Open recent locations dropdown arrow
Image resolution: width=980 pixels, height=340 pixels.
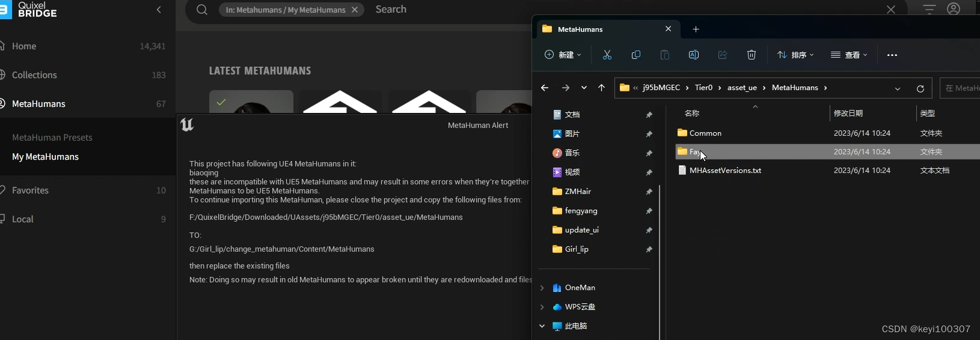tap(584, 88)
